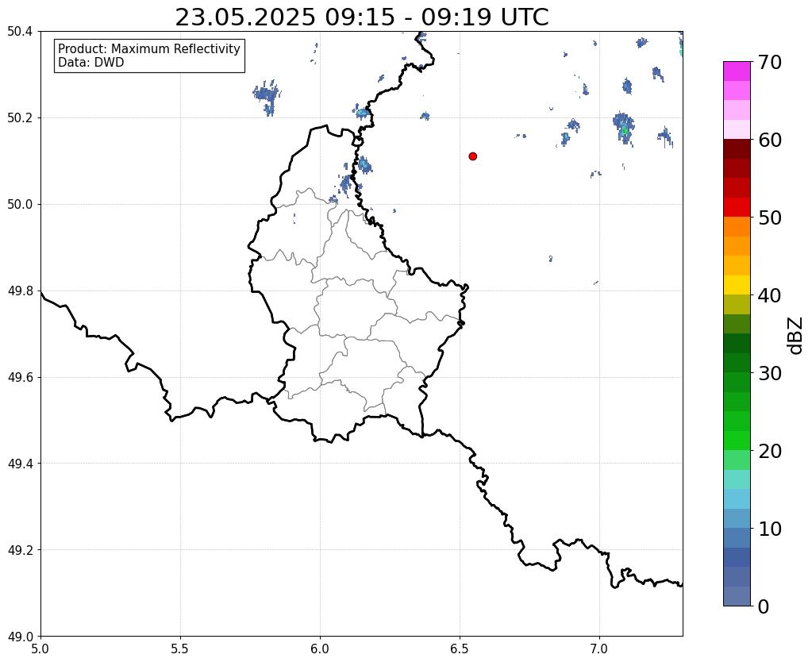Click the latitude label '49.0'
The height and width of the screenshot is (662, 812).
(x=20, y=637)
